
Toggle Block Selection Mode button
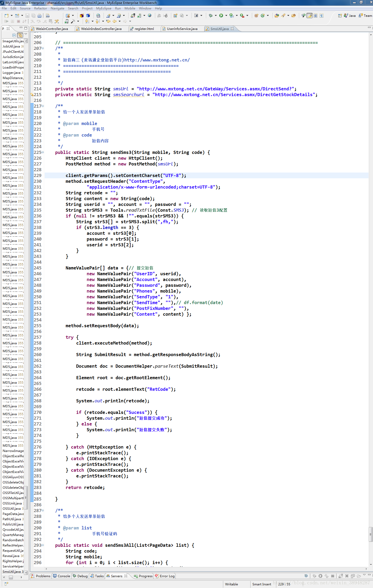click(315, 15)
